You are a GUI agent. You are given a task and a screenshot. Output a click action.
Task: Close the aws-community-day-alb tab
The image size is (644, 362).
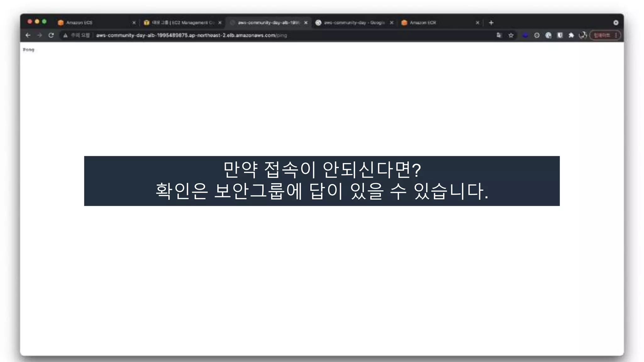coord(306,23)
